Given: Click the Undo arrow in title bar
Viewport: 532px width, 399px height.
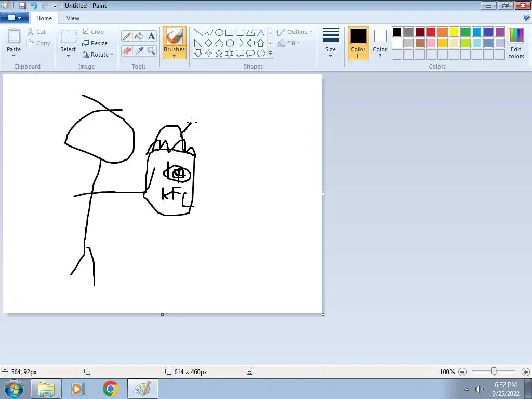Looking at the screenshot, I should pyautogui.click(x=34, y=5).
